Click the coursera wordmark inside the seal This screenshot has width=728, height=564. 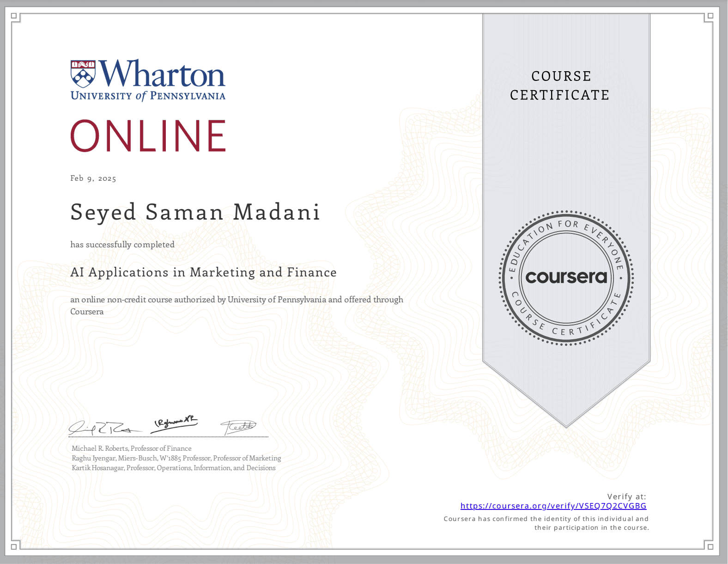point(566,277)
